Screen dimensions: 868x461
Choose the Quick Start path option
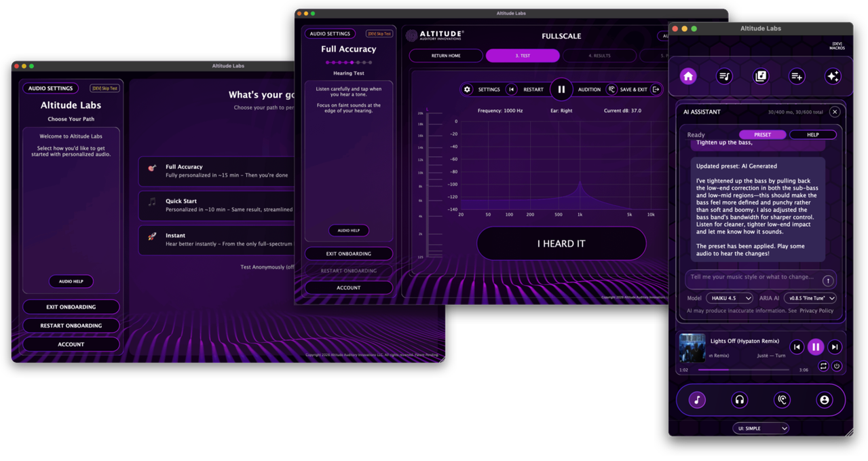click(216, 205)
